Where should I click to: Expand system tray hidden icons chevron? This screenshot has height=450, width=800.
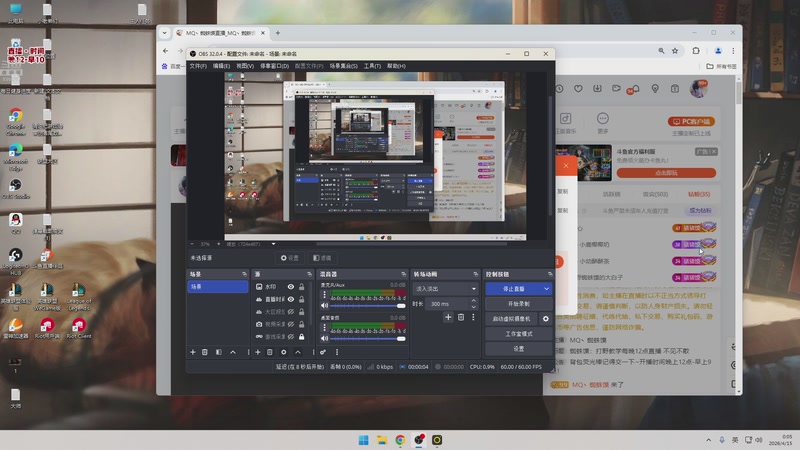click(x=708, y=440)
